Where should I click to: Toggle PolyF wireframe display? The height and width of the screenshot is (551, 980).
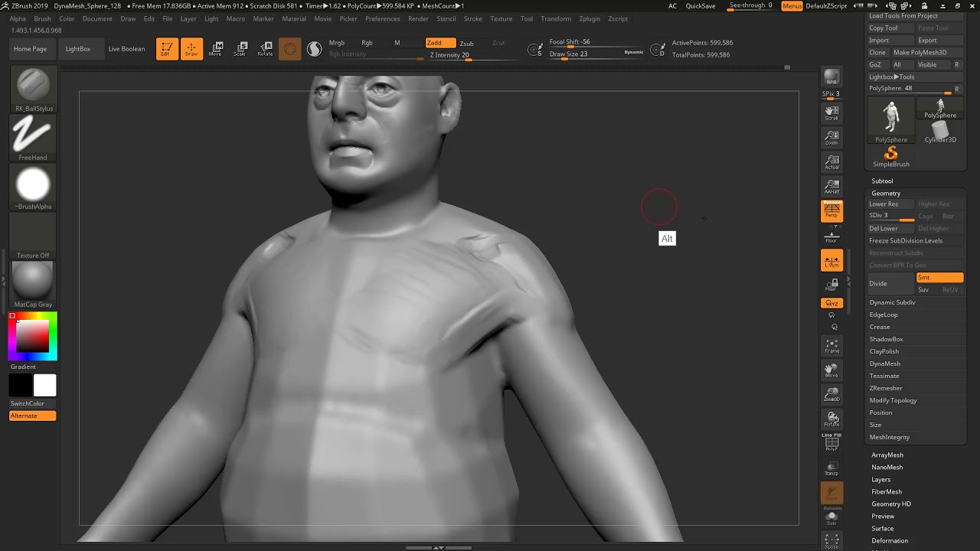click(831, 443)
